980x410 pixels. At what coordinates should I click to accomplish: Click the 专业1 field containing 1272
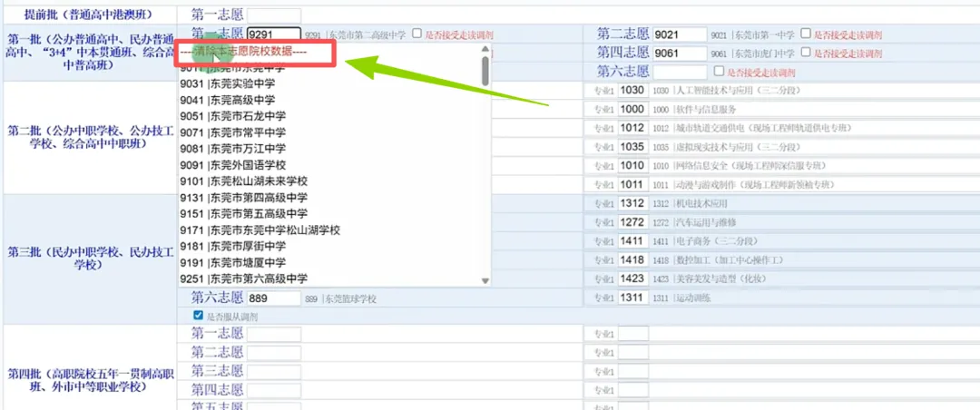tap(632, 222)
